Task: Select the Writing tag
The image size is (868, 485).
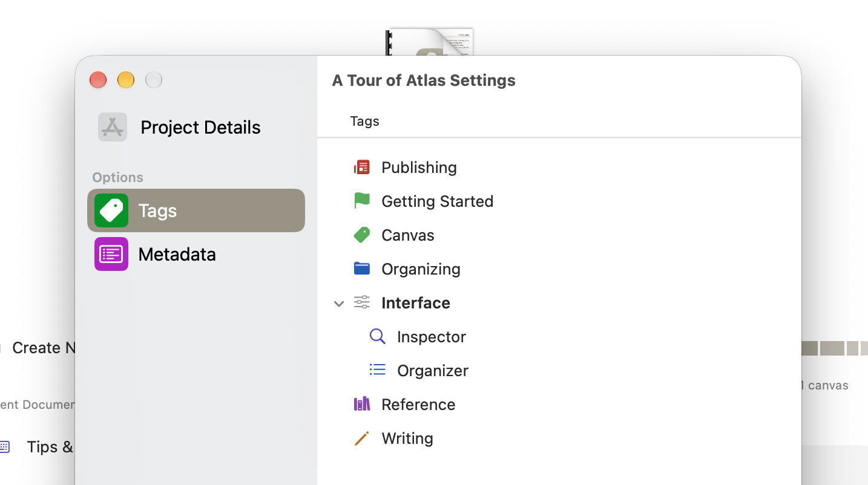Action: [x=407, y=438]
